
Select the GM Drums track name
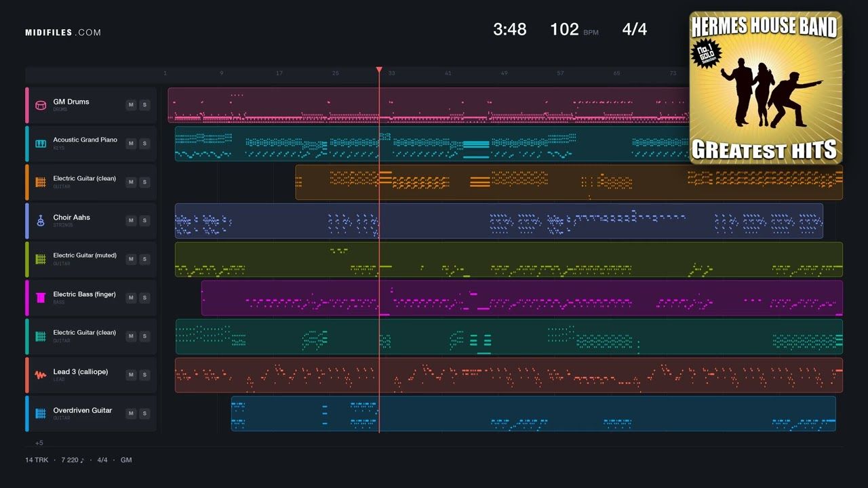(71, 102)
